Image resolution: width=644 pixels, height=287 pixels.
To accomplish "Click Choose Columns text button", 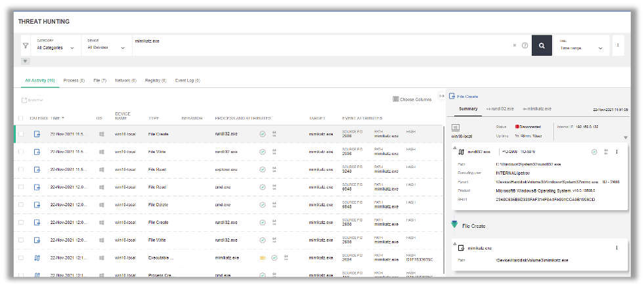I will pyautogui.click(x=416, y=100).
